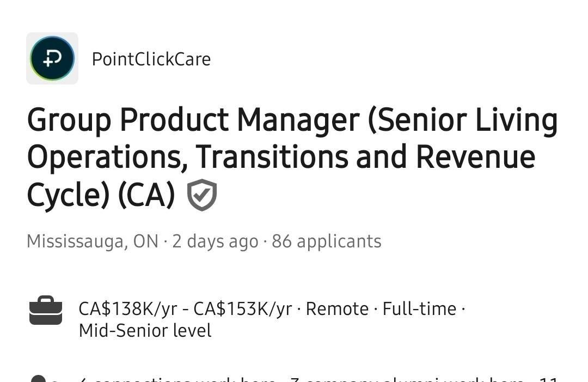Open the connections work here line
This screenshot has width=588, height=382.
178,379
